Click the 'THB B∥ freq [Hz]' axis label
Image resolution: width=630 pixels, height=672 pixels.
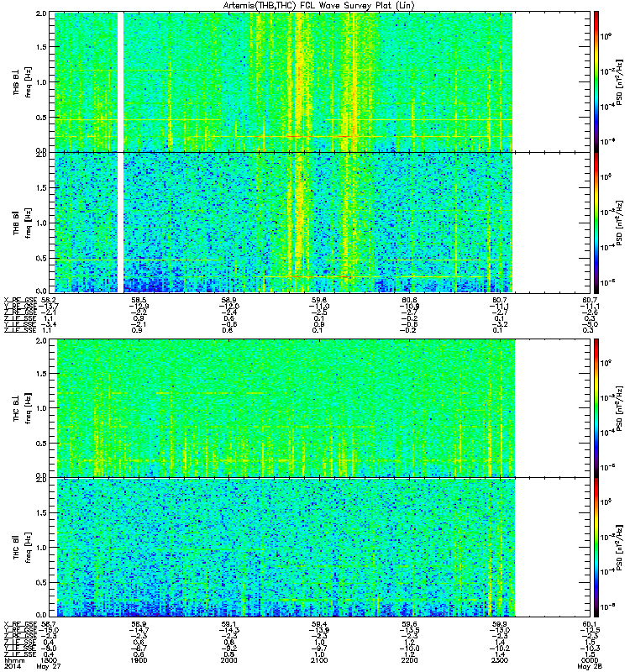coord(23,223)
